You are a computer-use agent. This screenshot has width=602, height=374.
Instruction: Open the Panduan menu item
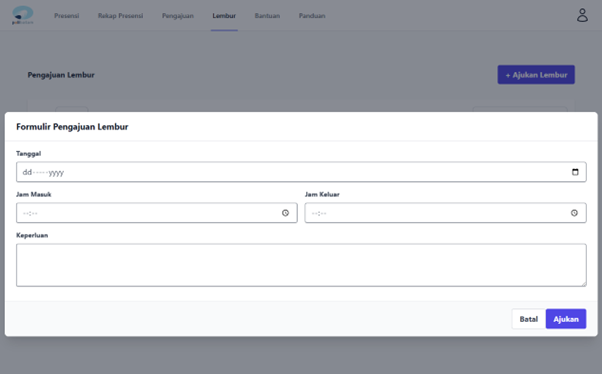tap(312, 16)
